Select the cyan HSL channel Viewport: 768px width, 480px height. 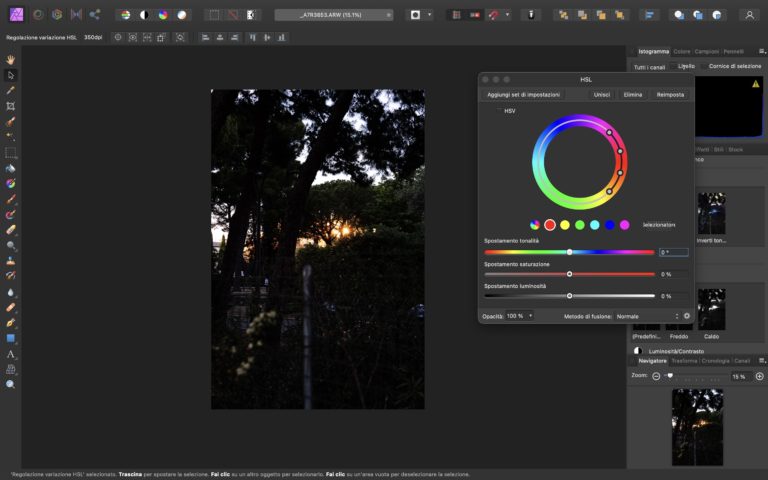click(x=595, y=225)
